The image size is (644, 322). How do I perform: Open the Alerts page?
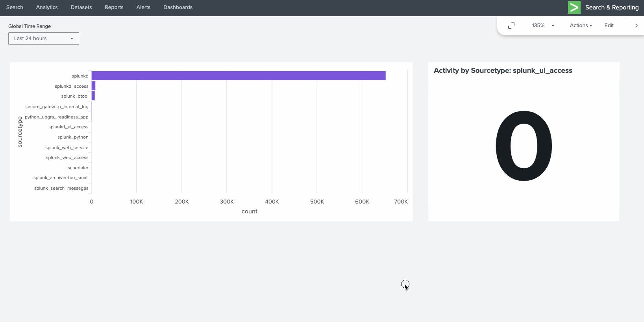143,7
